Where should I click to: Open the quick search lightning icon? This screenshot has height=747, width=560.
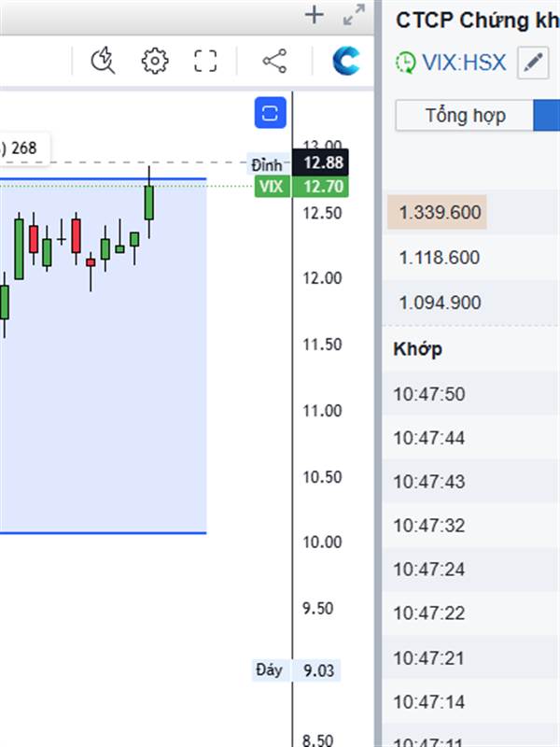(103, 61)
